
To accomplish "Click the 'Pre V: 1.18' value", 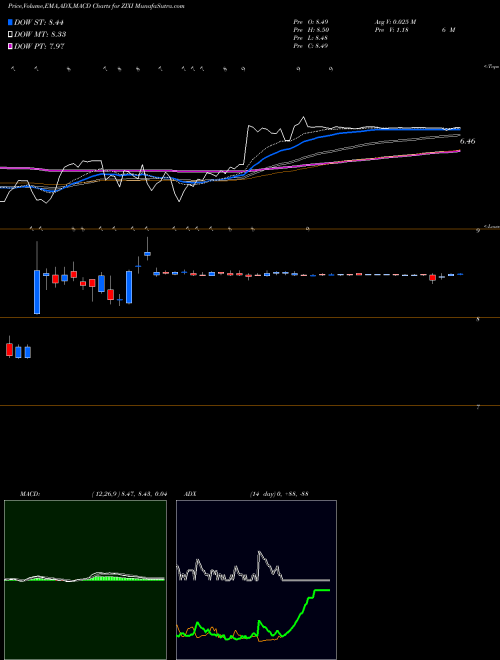I will pyautogui.click(x=391, y=30).
